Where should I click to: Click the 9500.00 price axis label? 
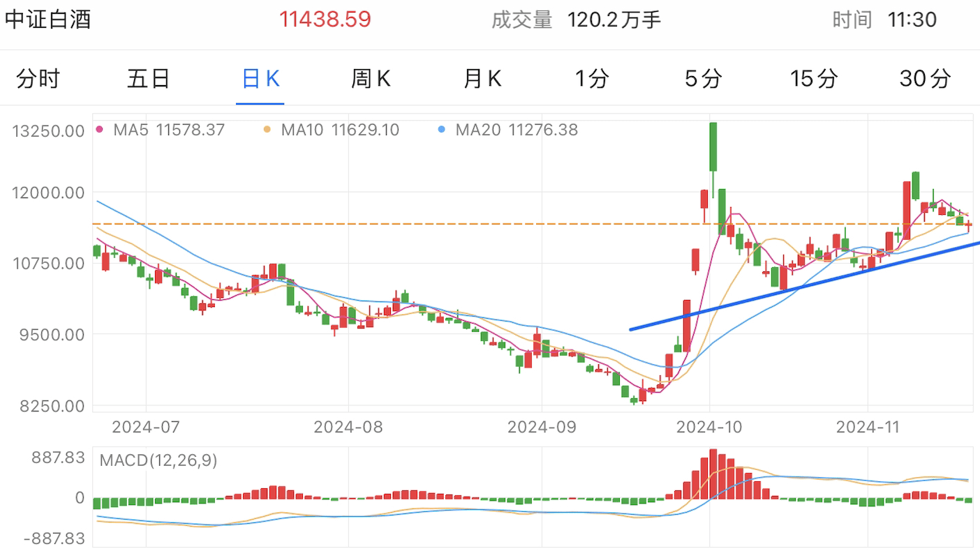(x=53, y=334)
